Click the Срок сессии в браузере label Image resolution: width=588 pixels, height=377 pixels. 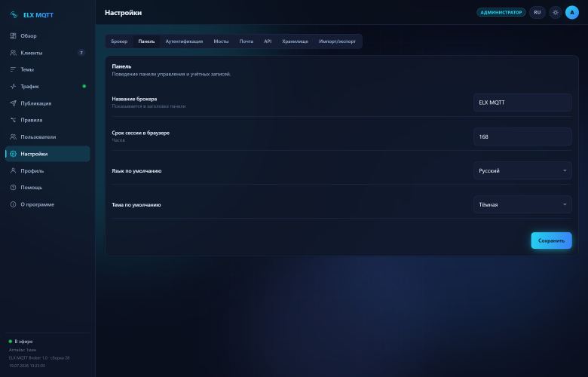(141, 133)
